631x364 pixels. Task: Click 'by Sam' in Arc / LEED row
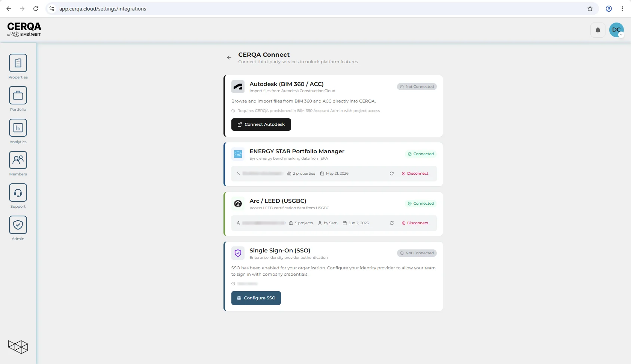tap(328, 223)
